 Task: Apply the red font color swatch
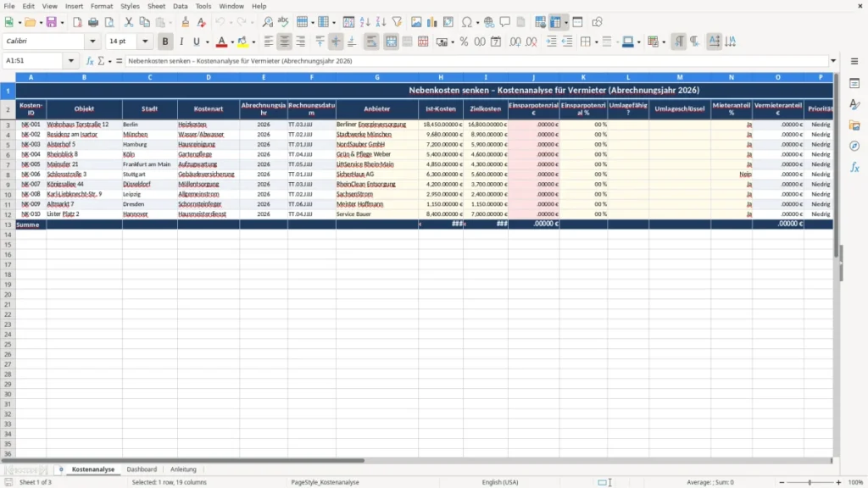tap(221, 42)
